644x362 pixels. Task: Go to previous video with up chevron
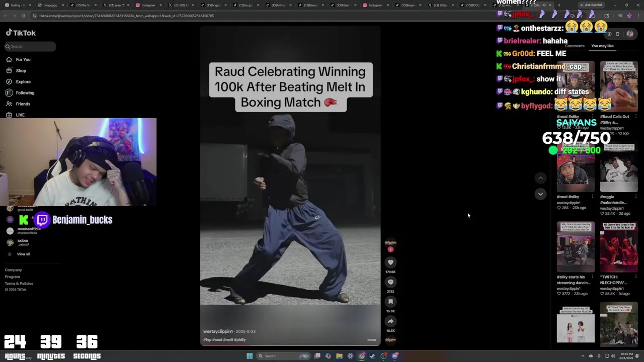tap(540, 178)
